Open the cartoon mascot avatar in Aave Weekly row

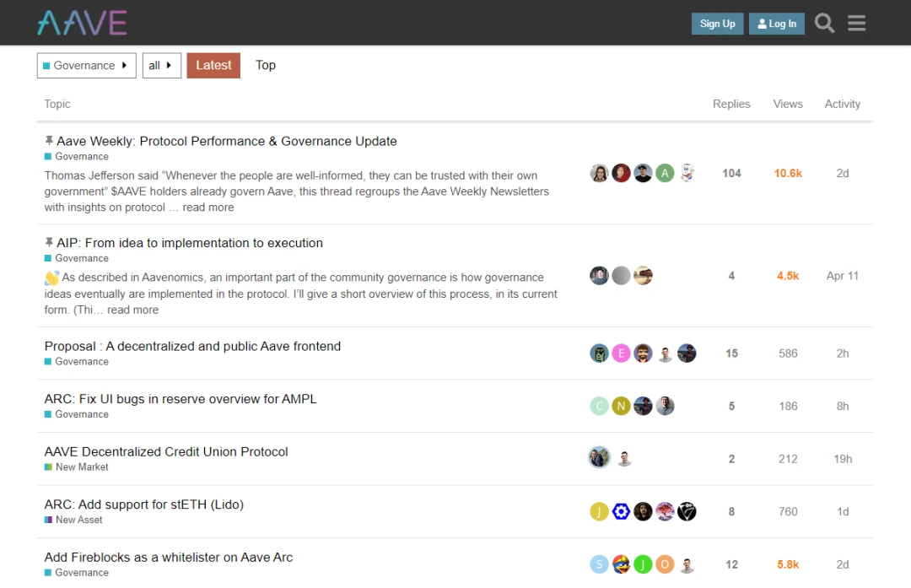click(x=687, y=173)
